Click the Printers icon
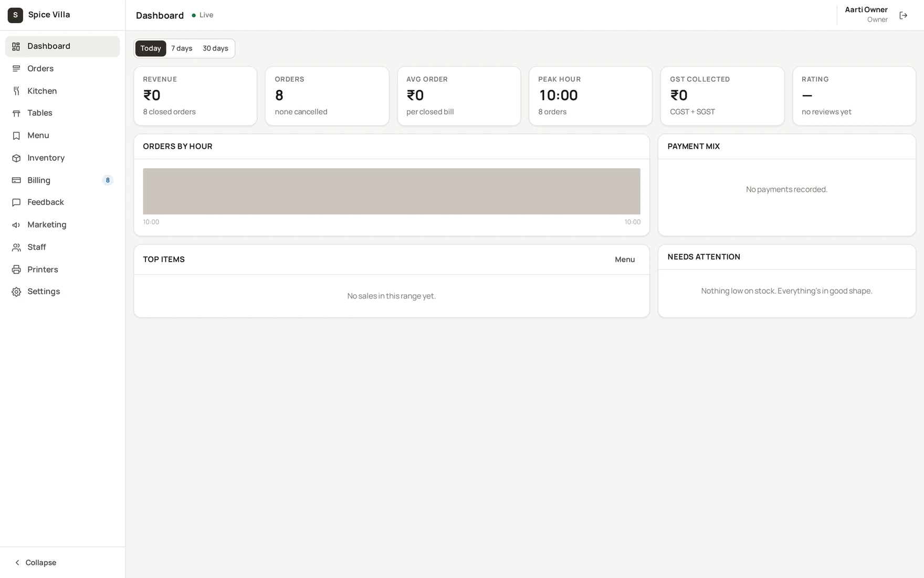Viewport: 924px width, 578px height. pyautogui.click(x=16, y=270)
